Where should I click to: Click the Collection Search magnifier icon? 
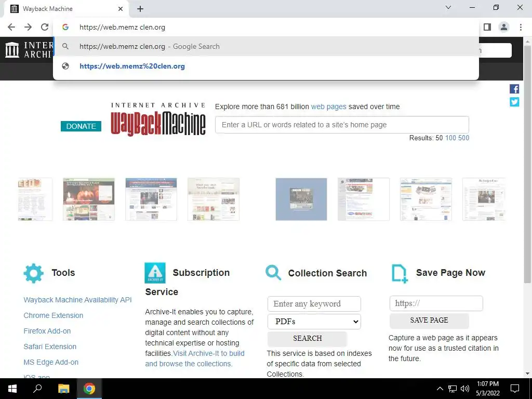(273, 272)
